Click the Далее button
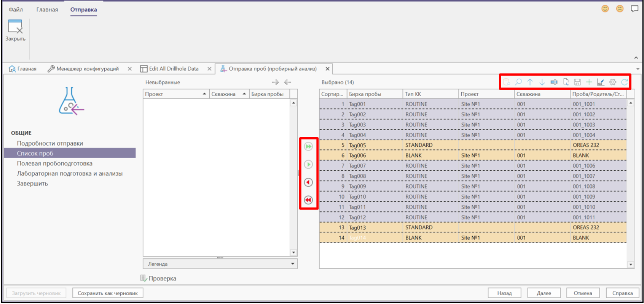This screenshot has width=644, height=304. point(544,293)
